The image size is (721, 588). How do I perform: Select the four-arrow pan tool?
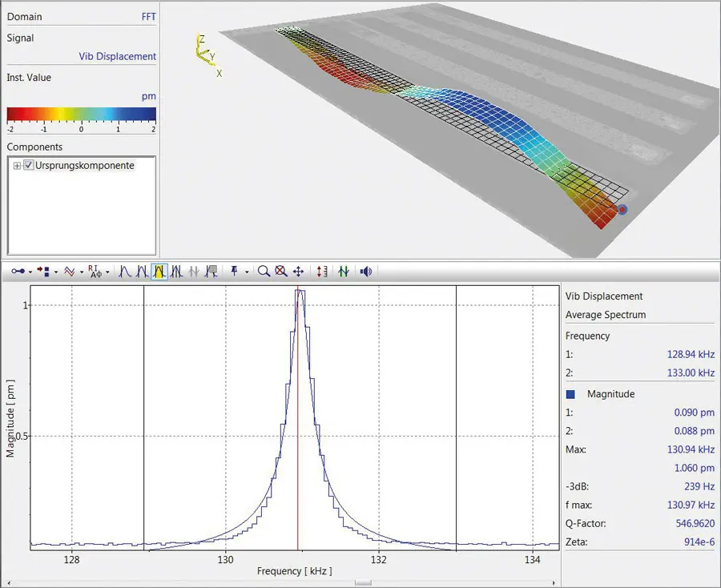tap(298, 272)
